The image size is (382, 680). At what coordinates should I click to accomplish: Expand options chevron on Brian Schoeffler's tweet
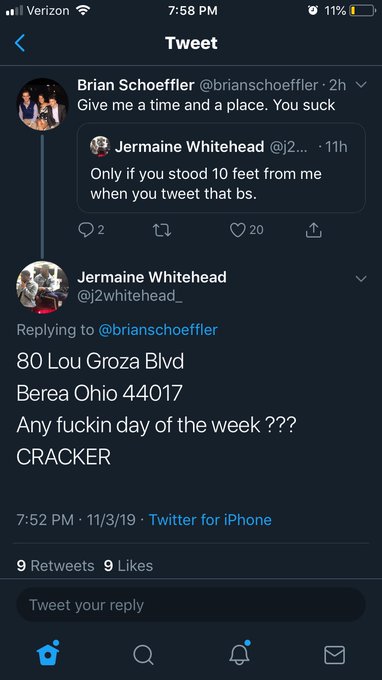tap(361, 85)
